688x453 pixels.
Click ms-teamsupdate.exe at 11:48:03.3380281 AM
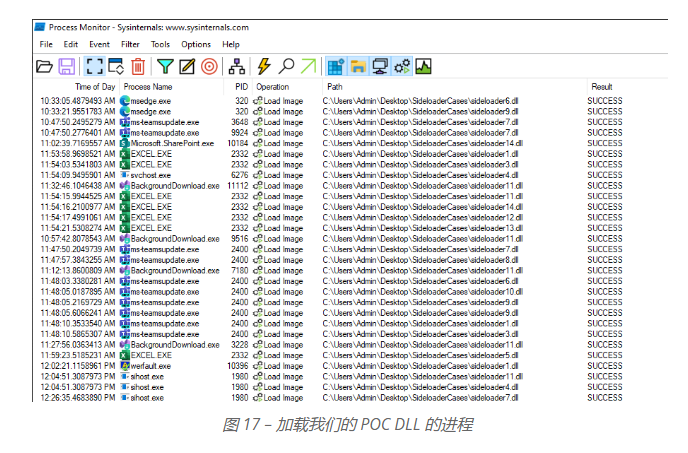pos(165,281)
